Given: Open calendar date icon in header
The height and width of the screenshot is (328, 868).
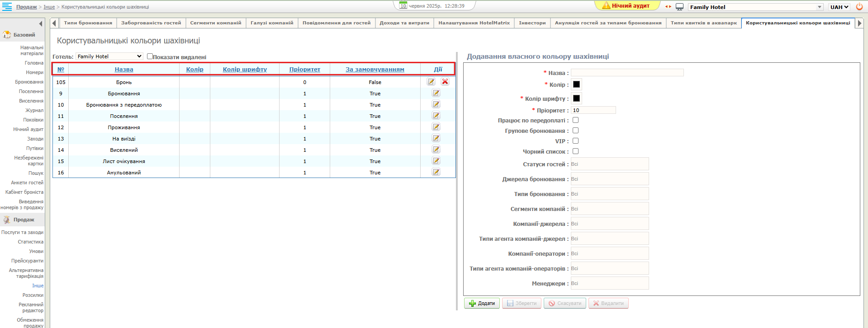Looking at the screenshot, I should tap(403, 6).
